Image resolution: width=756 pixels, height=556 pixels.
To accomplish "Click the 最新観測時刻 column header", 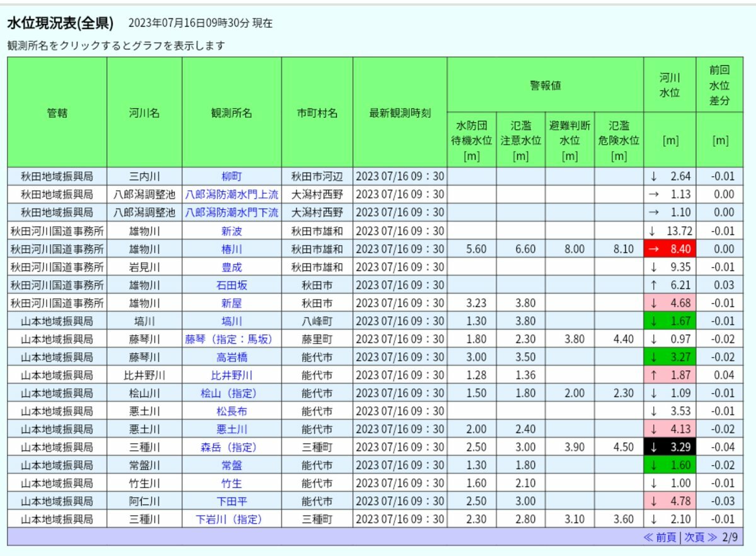I will 399,113.
